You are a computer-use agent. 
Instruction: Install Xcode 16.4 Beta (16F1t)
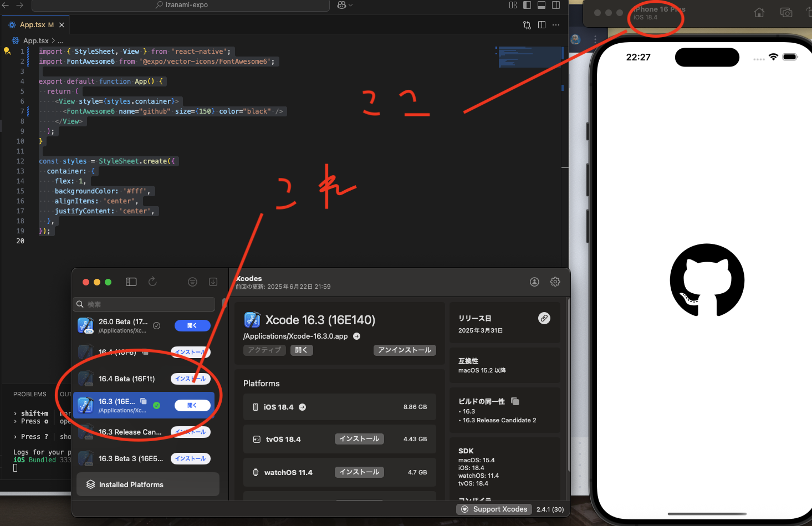point(191,379)
